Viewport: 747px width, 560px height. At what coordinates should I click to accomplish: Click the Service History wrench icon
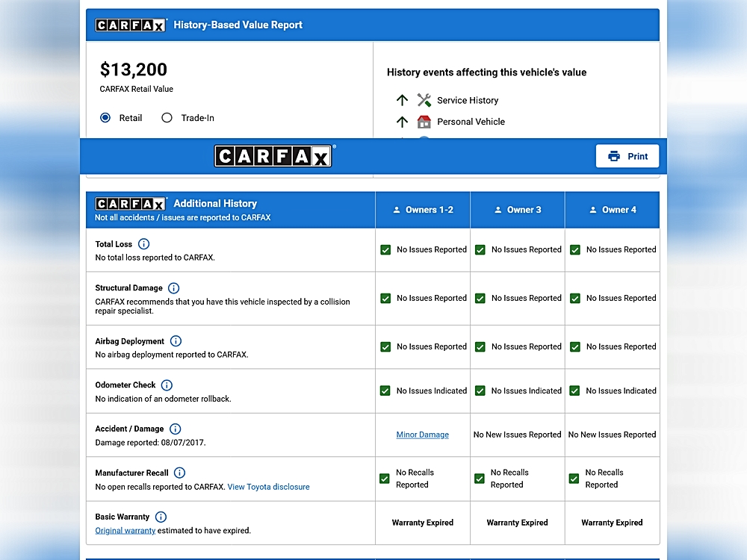pyautogui.click(x=424, y=100)
